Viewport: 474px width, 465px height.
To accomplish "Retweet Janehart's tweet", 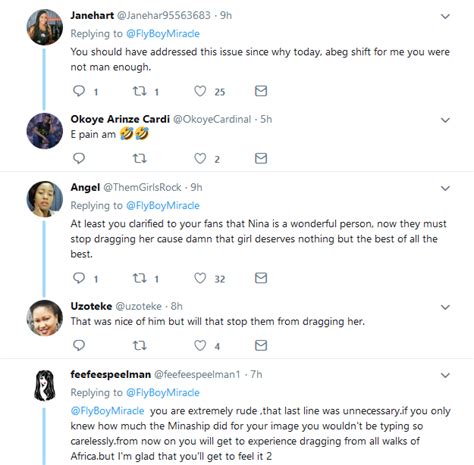I will pyautogui.click(x=140, y=91).
